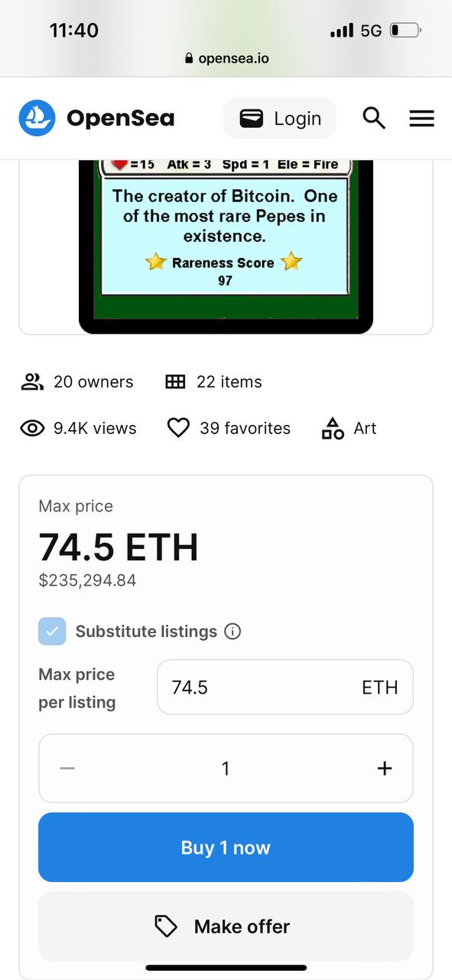Open the search magnifier icon
The image size is (452, 980).
point(373,118)
